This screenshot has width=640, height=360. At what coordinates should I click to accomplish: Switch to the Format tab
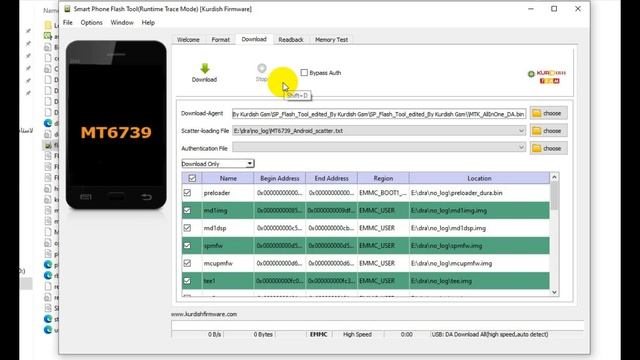coord(220,40)
